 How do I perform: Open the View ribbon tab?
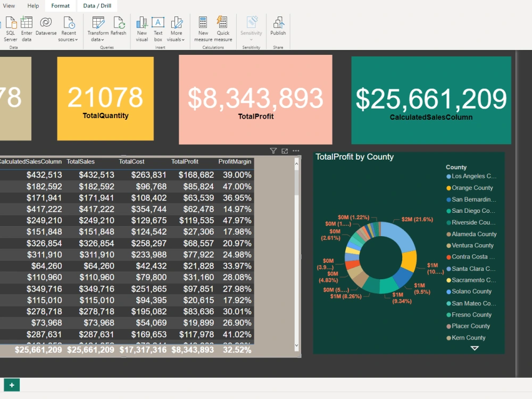coord(9,6)
